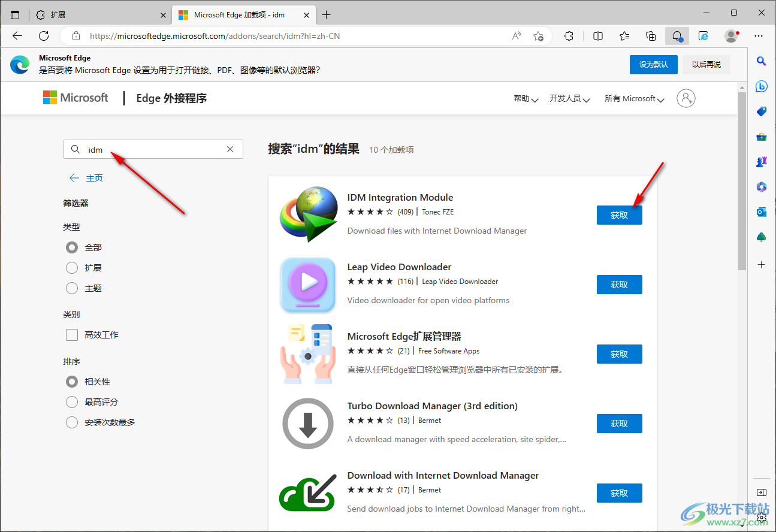View site information lock icon

[76, 36]
